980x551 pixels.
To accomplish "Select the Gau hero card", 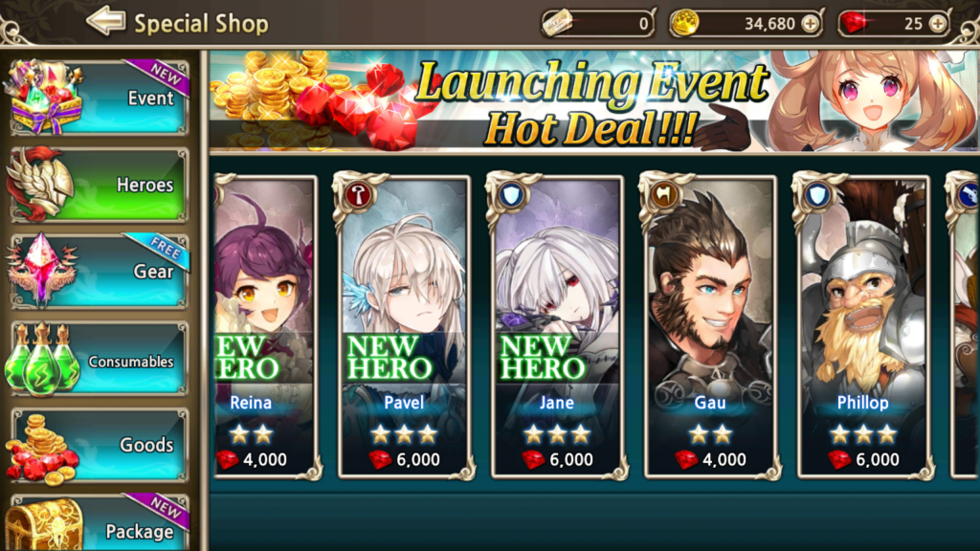I will (x=711, y=327).
